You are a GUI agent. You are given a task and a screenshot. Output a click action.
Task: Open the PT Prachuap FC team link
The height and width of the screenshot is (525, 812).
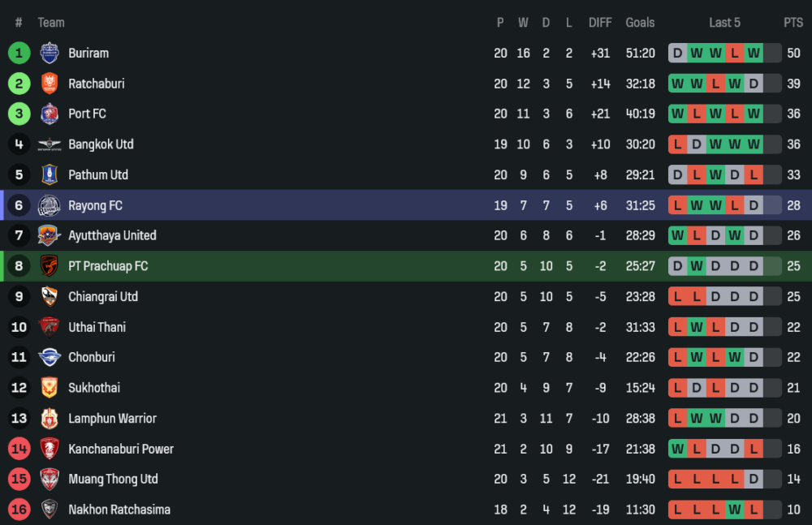108,266
